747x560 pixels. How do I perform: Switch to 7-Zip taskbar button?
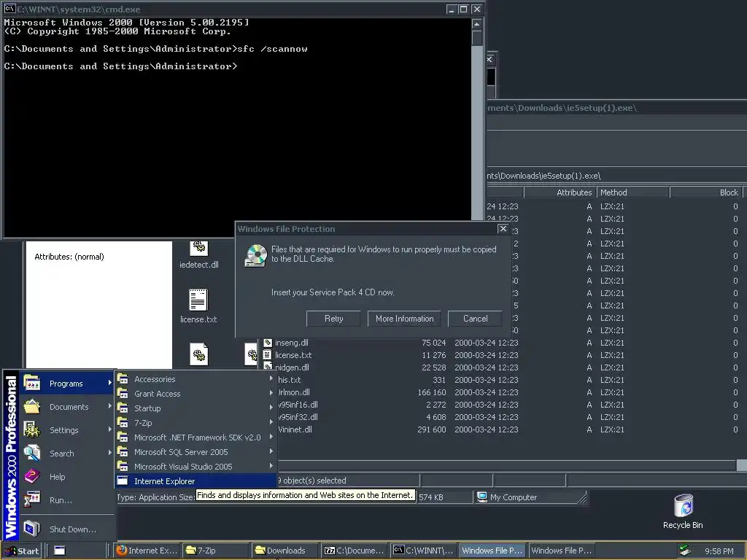point(215,551)
